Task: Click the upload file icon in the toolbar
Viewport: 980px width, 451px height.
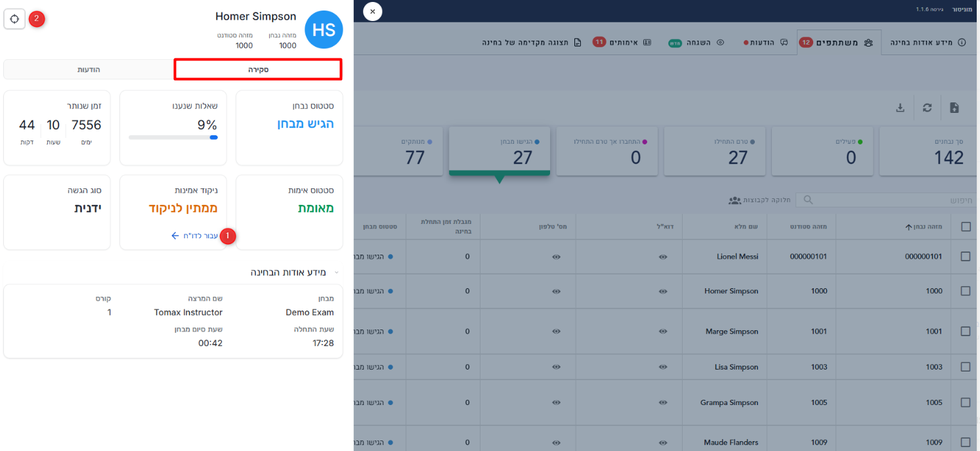Action: [x=954, y=108]
